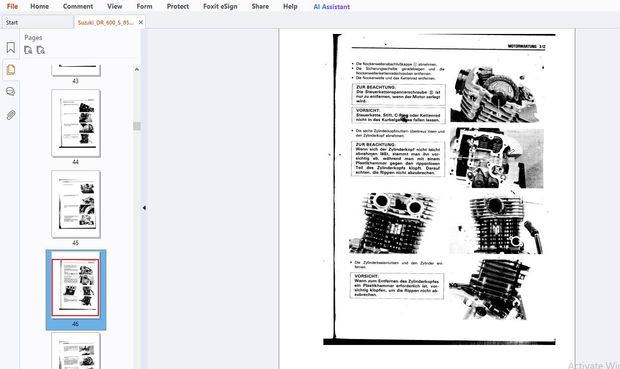
Task: Click the first 'VORSICHT' box about Steuerkette
Action: (x=399, y=115)
